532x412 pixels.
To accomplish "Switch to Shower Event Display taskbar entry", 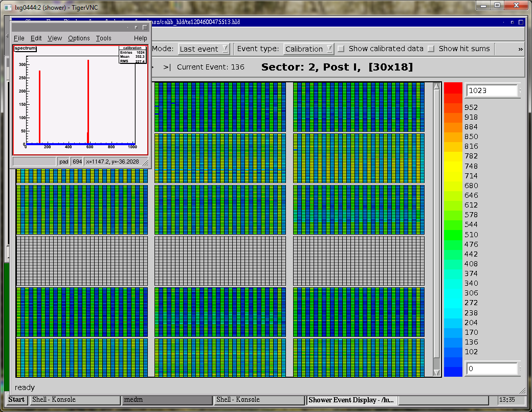I will [x=352, y=400].
